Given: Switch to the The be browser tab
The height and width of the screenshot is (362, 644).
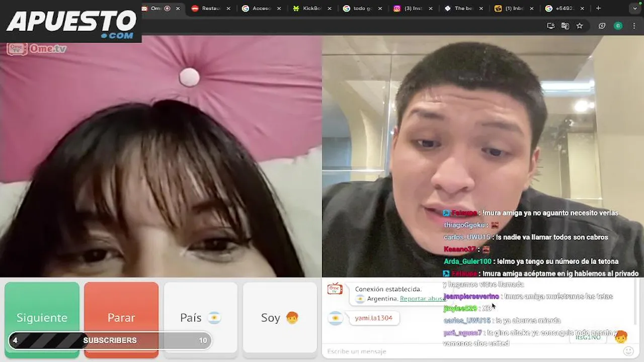Looking at the screenshot, I should click(x=463, y=8).
